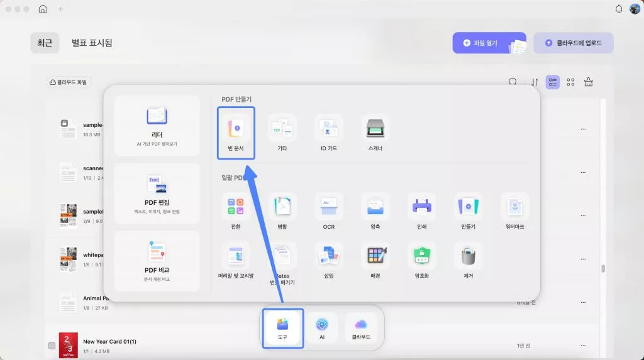Screen dimensions: 644x360
Task: Open the 배경 background tool
Action: pyautogui.click(x=375, y=261)
